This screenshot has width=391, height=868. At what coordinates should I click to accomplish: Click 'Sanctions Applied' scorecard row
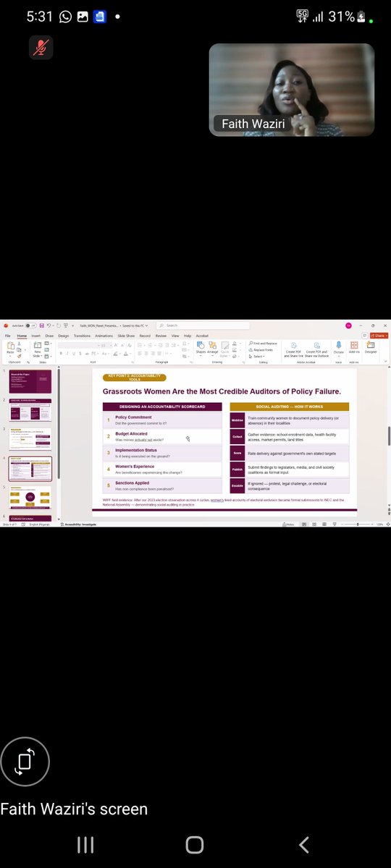[162, 485]
